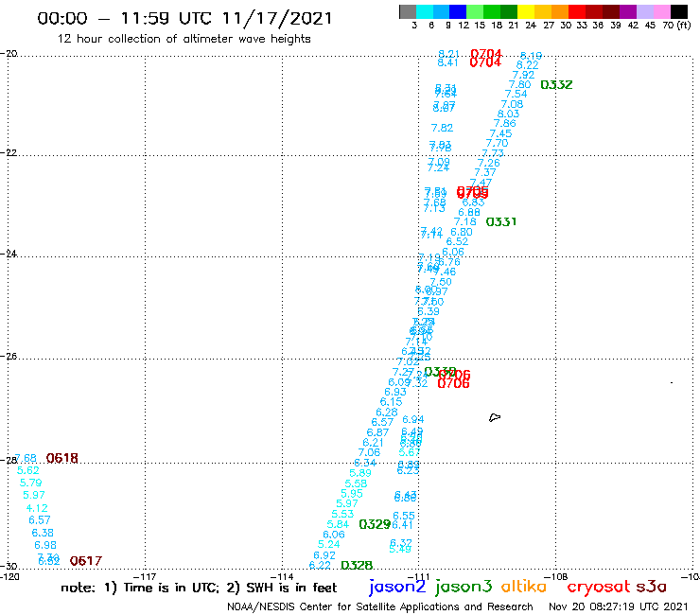Click the 'altika' satellite legend label
The image size is (700, 615).
(x=524, y=586)
